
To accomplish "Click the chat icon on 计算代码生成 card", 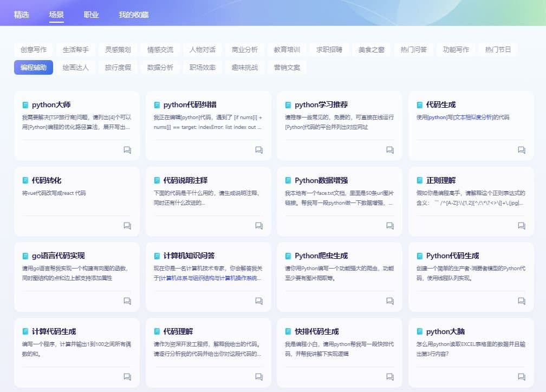I will tap(127, 377).
